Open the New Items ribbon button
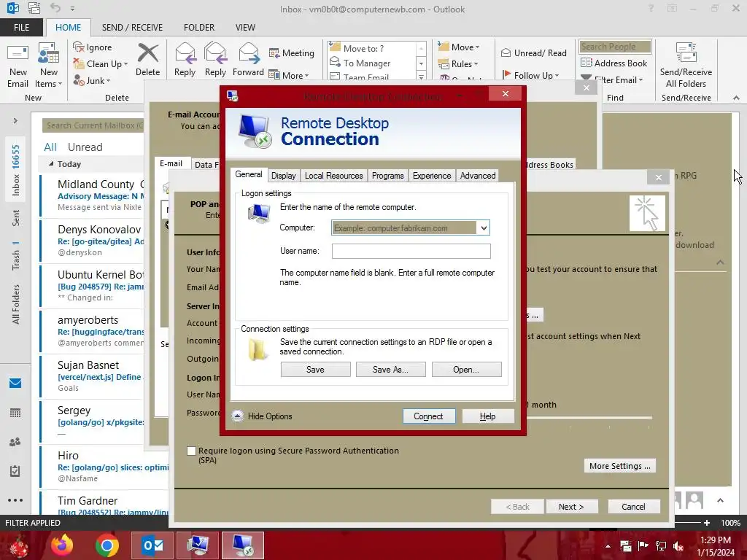The image size is (747, 560). [x=49, y=65]
